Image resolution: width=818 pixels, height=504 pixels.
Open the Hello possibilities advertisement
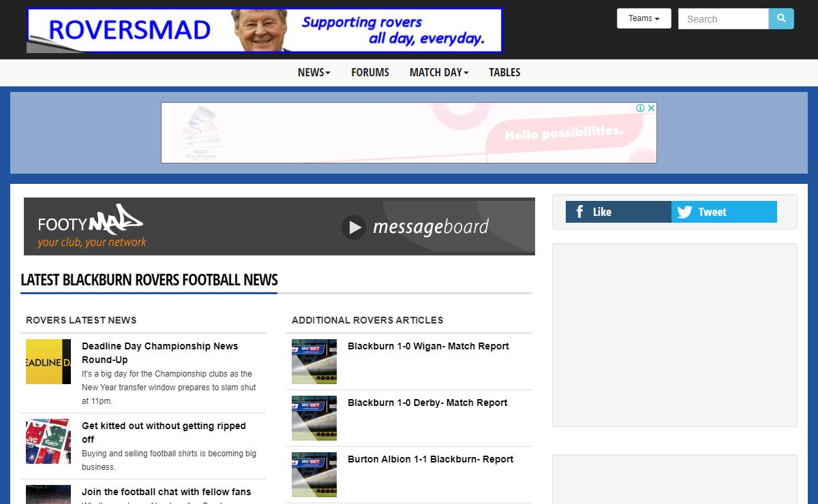coord(409,133)
